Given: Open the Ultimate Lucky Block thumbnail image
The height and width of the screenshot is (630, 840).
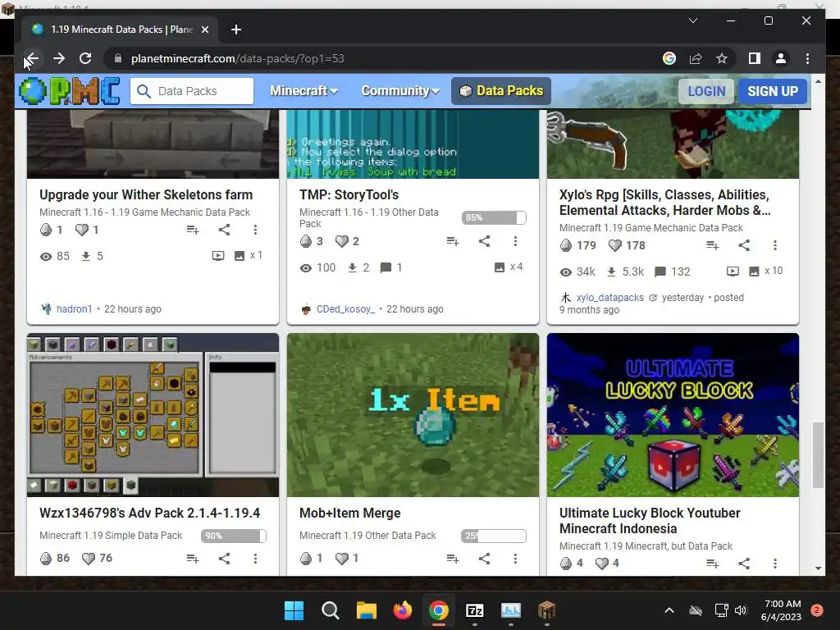Looking at the screenshot, I should click(673, 415).
